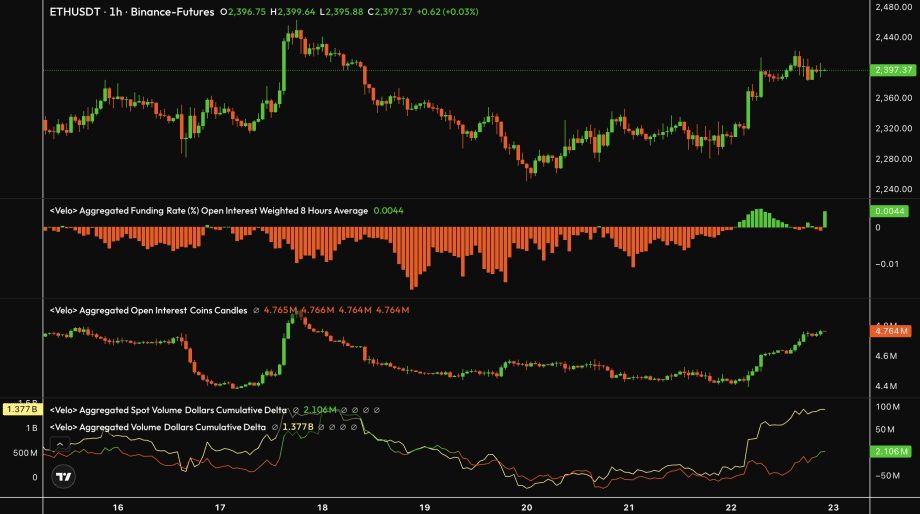Click the 2,240.00 level on price axis
Image resolution: width=920 pixels, height=514 pixels.
889,189
